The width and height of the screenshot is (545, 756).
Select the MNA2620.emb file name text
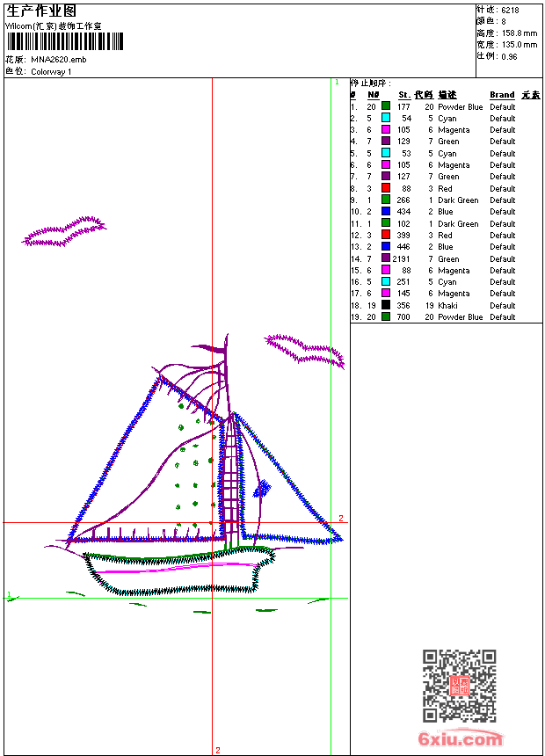pos(59,60)
